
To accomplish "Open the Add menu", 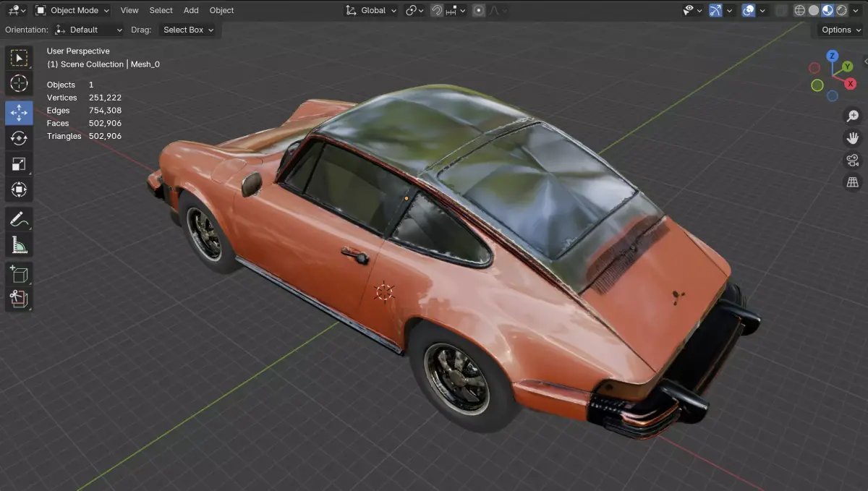I will [191, 10].
